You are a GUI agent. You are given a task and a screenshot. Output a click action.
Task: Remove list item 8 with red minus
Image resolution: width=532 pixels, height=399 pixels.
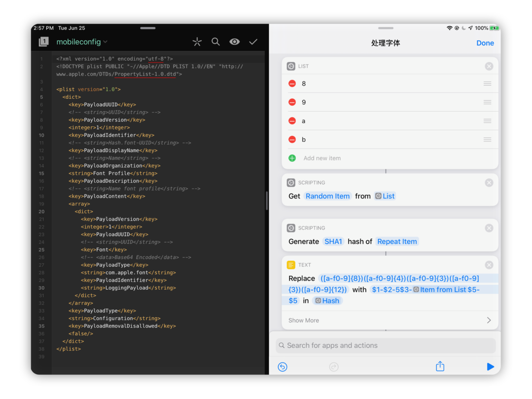292,84
